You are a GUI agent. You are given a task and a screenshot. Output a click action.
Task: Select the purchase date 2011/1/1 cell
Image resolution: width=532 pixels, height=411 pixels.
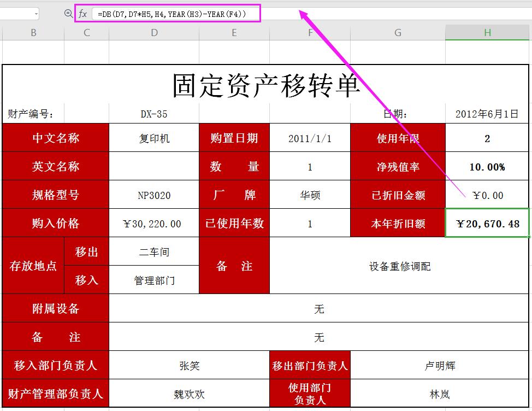(310, 138)
